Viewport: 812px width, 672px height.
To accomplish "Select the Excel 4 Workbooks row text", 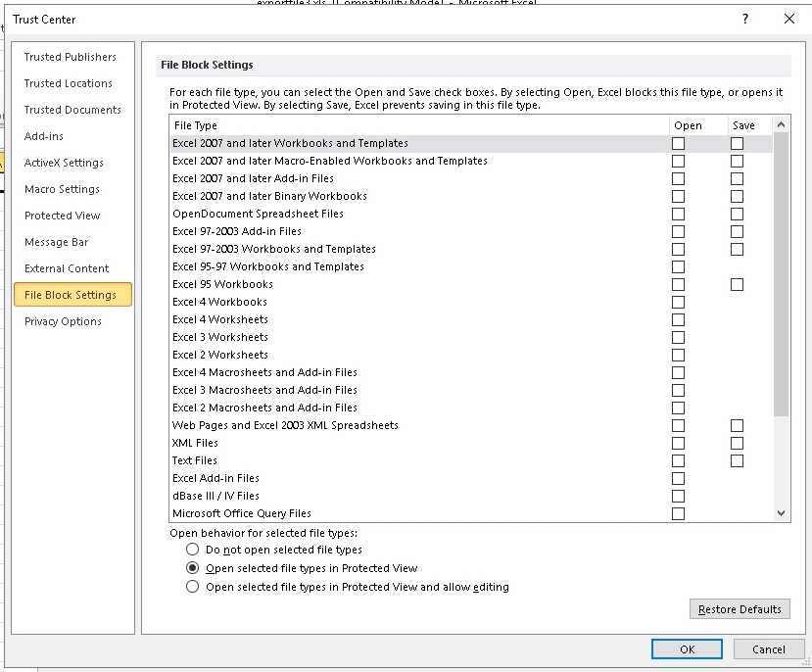I will point(219,302).
